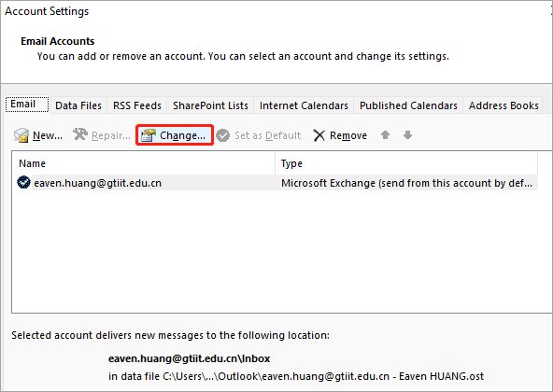Viewport: 553px width, 392px height.
Task: Switch to the Data Files tab
Action: point(78,105)
